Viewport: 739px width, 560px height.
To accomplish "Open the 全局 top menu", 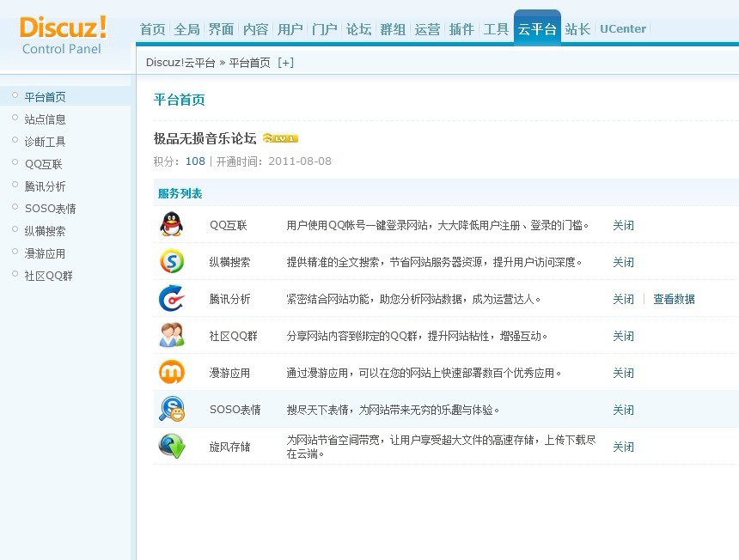I will point(187,29).
